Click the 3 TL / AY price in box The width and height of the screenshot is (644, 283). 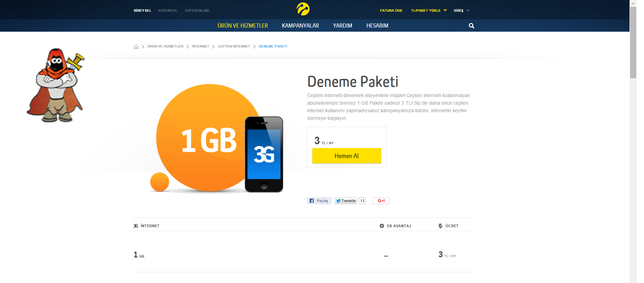[324, 141]
